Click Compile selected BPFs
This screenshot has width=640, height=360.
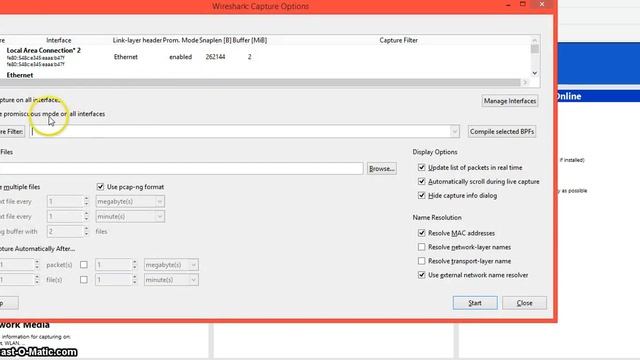click(x=502, y=131)
